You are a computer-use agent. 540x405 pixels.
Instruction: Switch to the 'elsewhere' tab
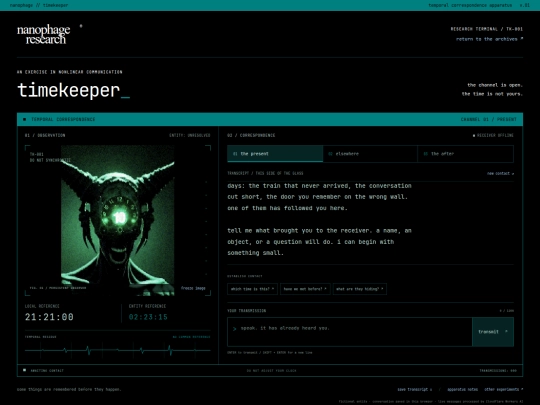tap(370, 154)
